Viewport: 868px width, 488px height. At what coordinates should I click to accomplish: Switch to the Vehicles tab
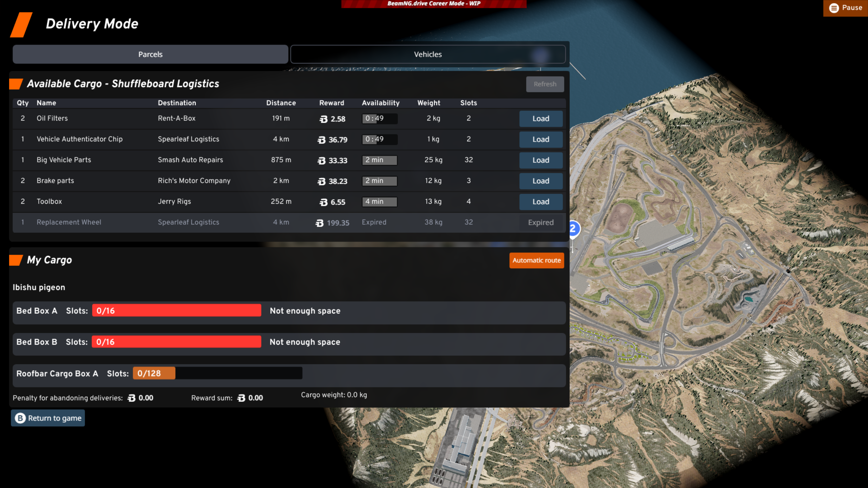click(428, 54)
